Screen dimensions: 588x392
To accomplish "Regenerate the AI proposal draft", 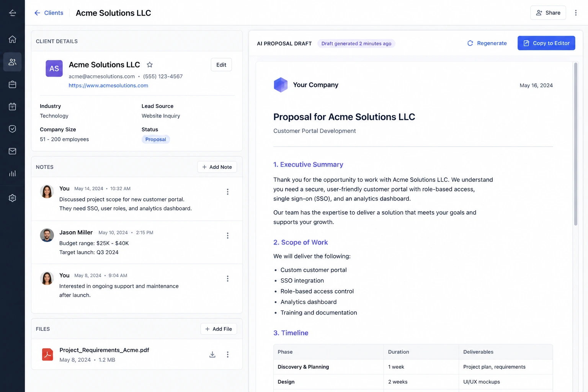I will (x=487, y=43).
